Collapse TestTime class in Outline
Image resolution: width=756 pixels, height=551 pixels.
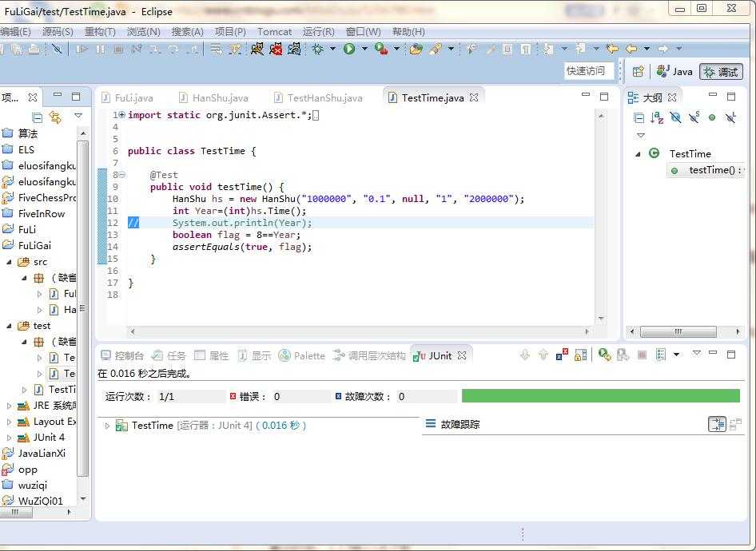pos(638,154)
